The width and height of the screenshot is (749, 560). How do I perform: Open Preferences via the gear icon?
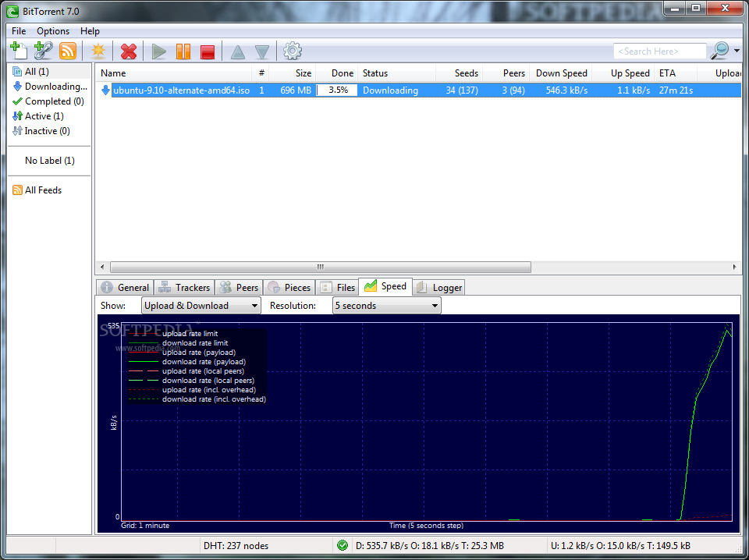point(293,51)
